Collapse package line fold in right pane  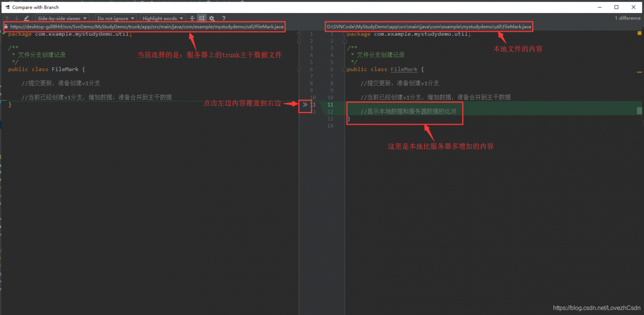(345, 34)
